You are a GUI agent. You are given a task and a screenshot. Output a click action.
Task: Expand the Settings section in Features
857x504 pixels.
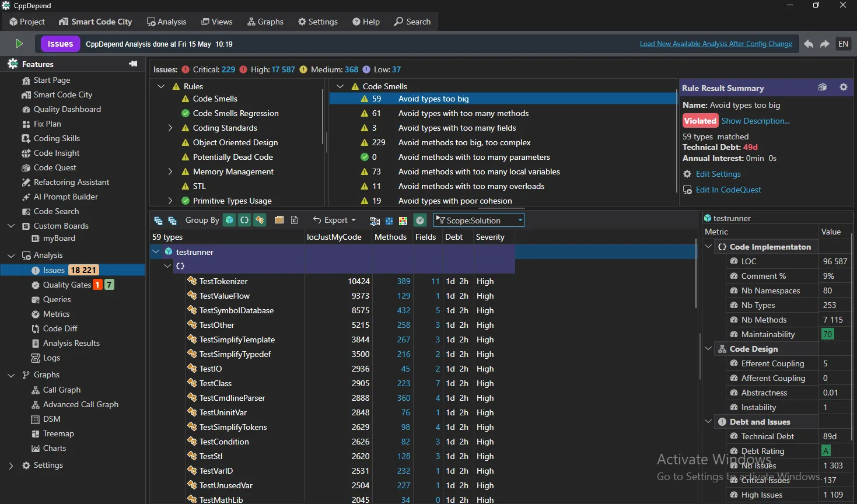11,466
